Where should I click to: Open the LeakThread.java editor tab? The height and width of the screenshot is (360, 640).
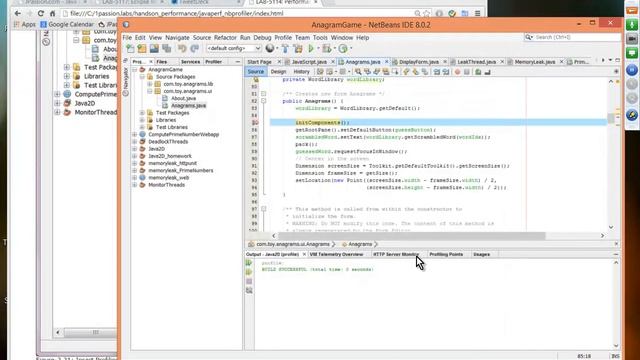pos(476,62)
